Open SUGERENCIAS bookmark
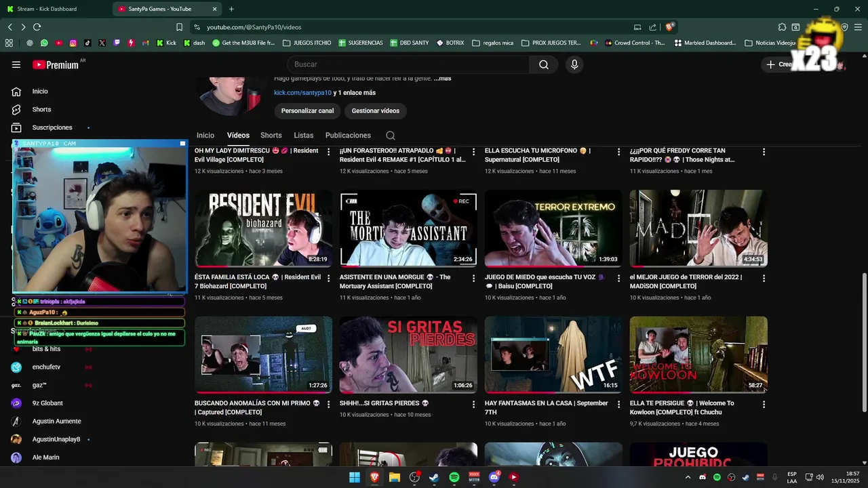Screen dimensions: 868x488 361,43
